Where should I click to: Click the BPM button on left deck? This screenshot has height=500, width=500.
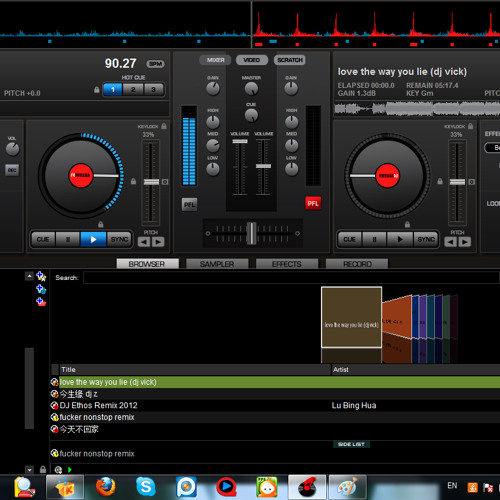coord(155,64)
